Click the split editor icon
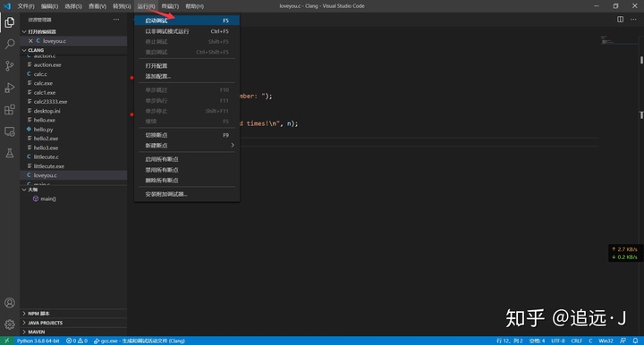 coord(620,20)
